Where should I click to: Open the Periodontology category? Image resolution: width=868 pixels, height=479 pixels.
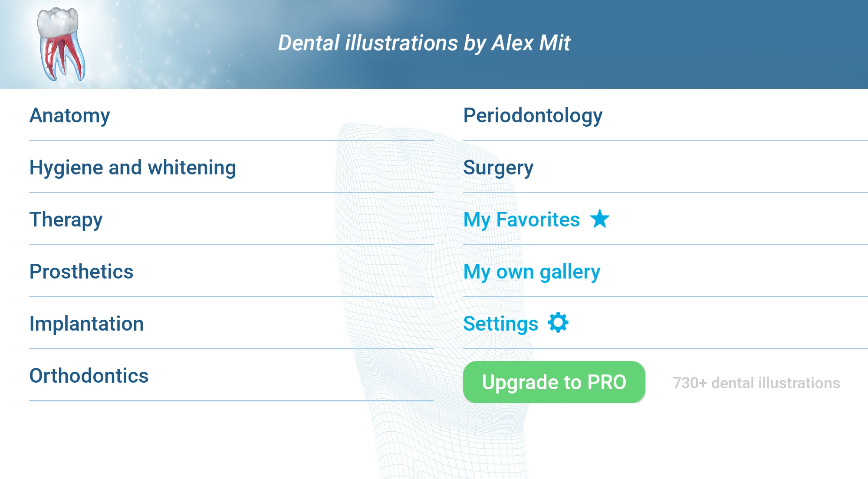click(x=665, y=115)
